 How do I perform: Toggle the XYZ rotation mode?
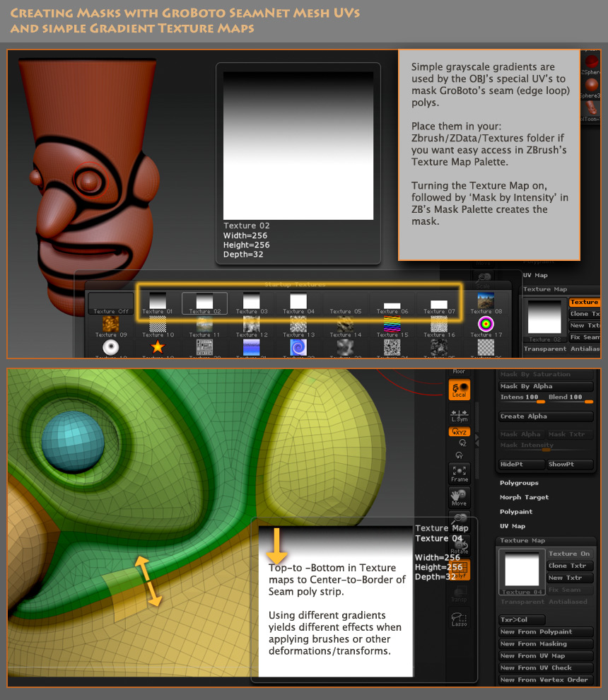[459, 432]
